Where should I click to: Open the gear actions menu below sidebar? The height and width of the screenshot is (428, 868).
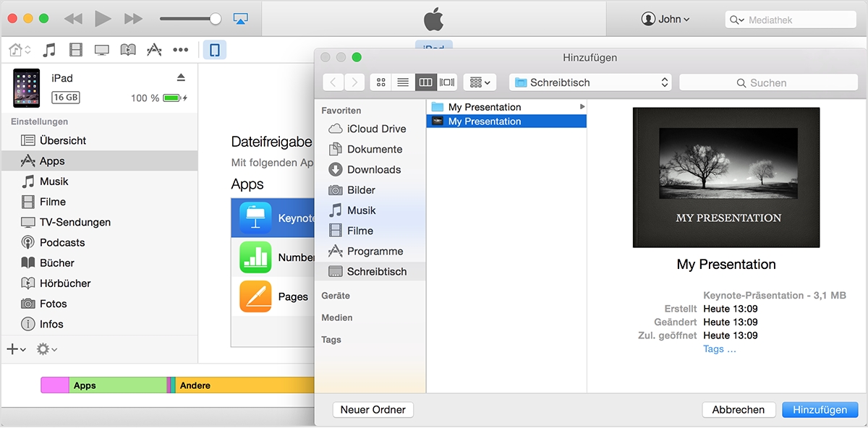47,349
